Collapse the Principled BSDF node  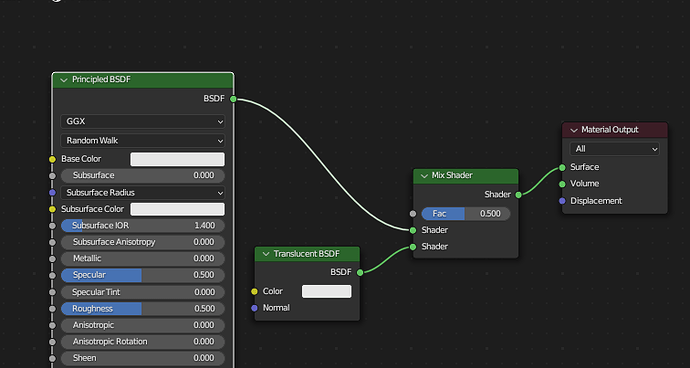coord(64,80)
